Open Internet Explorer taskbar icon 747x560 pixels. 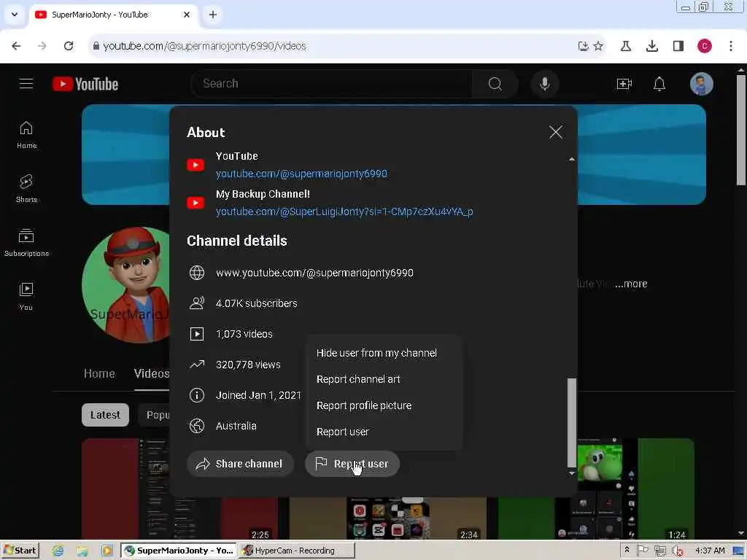pyautogui.click(x=58, y=551)
